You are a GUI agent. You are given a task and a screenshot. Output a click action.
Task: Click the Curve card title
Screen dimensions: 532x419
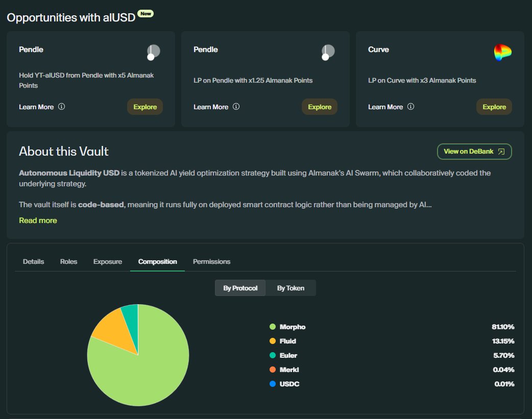(378, 50)
